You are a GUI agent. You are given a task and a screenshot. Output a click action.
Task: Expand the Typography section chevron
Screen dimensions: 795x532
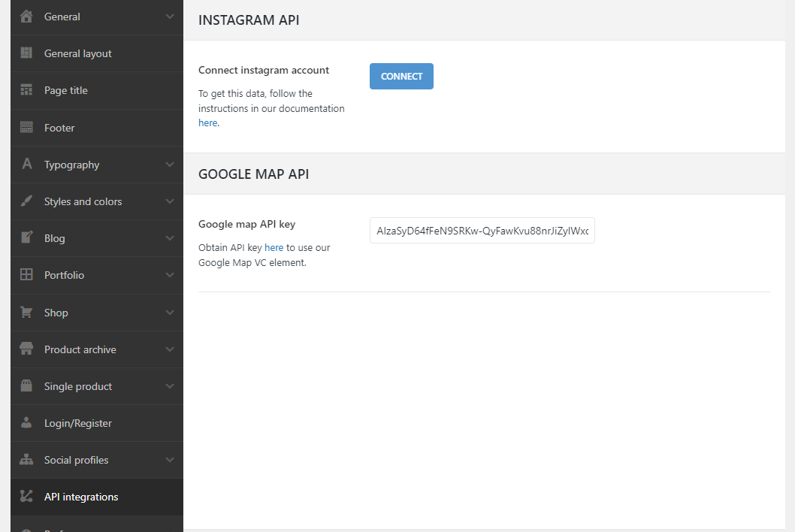tap(170, 165)
